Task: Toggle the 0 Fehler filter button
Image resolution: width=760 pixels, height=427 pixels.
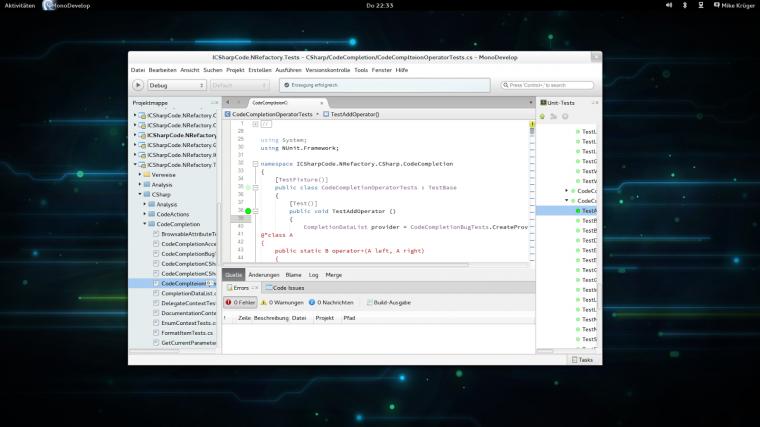Action: coord(240,302)
